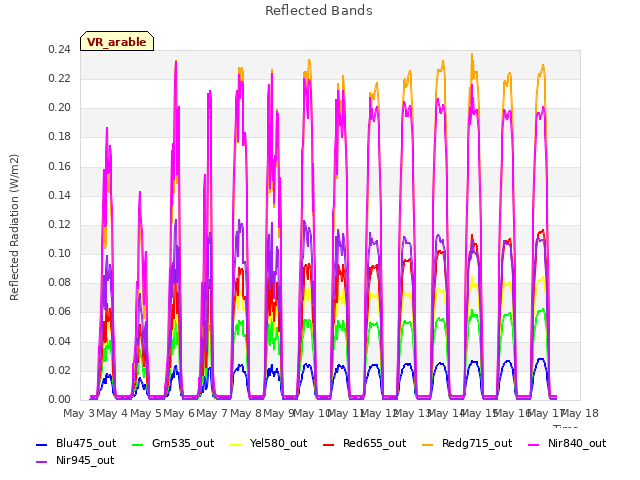Click the Nir945_out legend label

(85, 460)
